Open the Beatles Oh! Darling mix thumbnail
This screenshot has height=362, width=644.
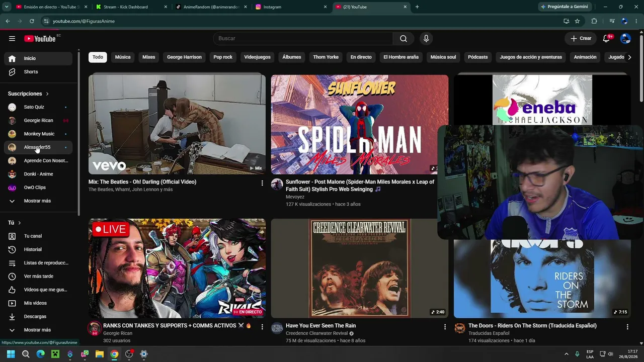click(177, 125)
